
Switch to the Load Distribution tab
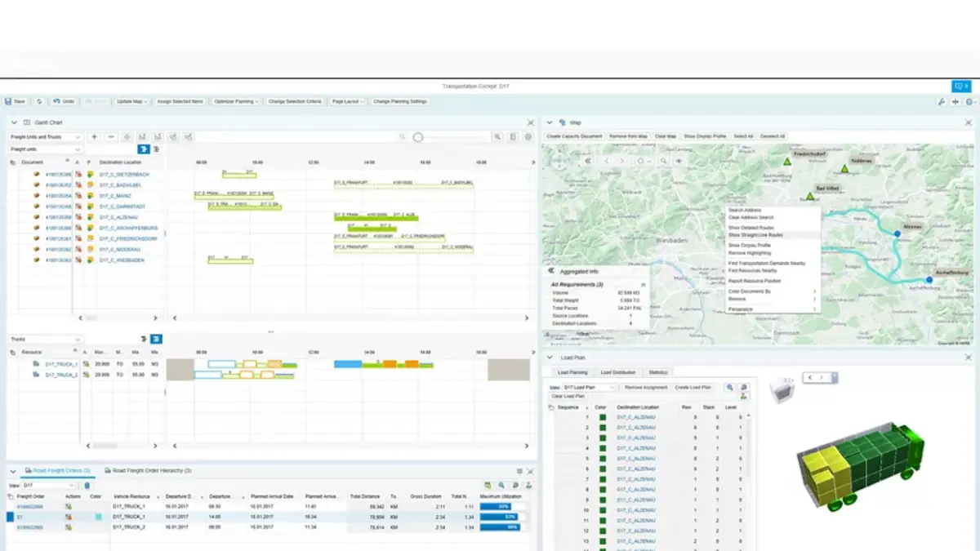[618, 371]
